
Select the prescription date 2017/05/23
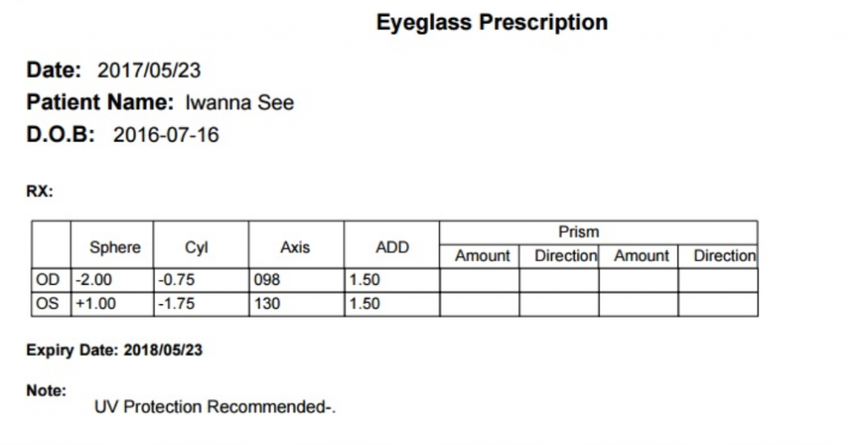pos(149,71)
